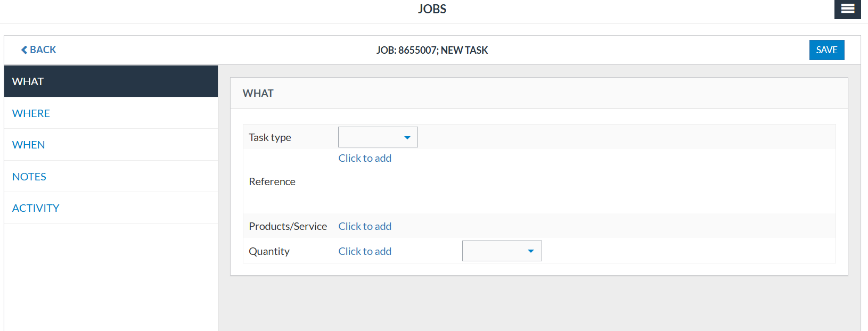Click the JOBS page heading
Viewport: 868px width, 331px height.
[x=432, y=9]
